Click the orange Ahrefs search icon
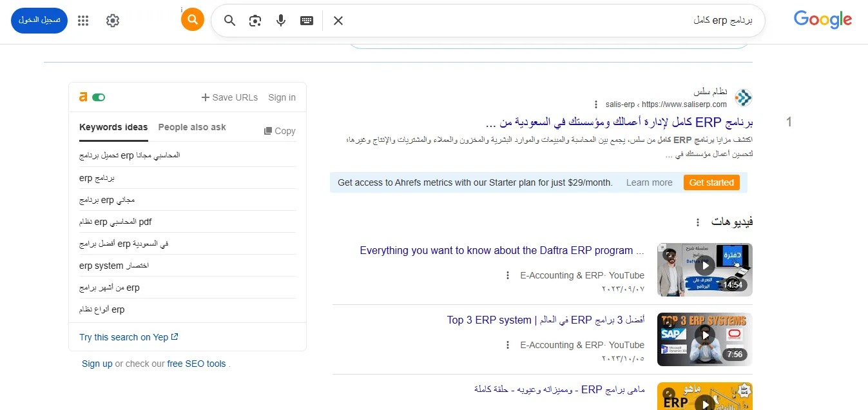This screenshot has width=868, height=410. pyautogui.click(x=192, y=20)
